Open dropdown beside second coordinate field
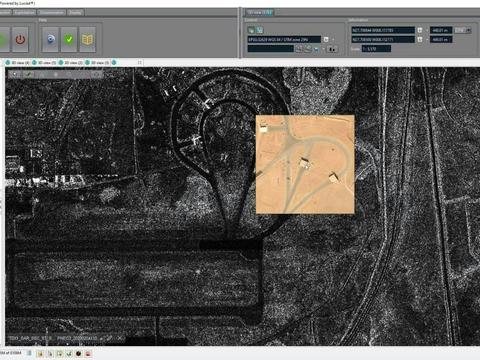 [420, 40]
